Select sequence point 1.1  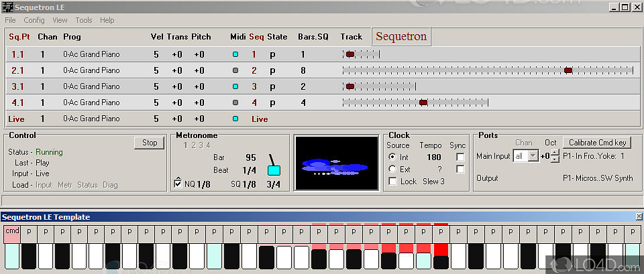17,54
